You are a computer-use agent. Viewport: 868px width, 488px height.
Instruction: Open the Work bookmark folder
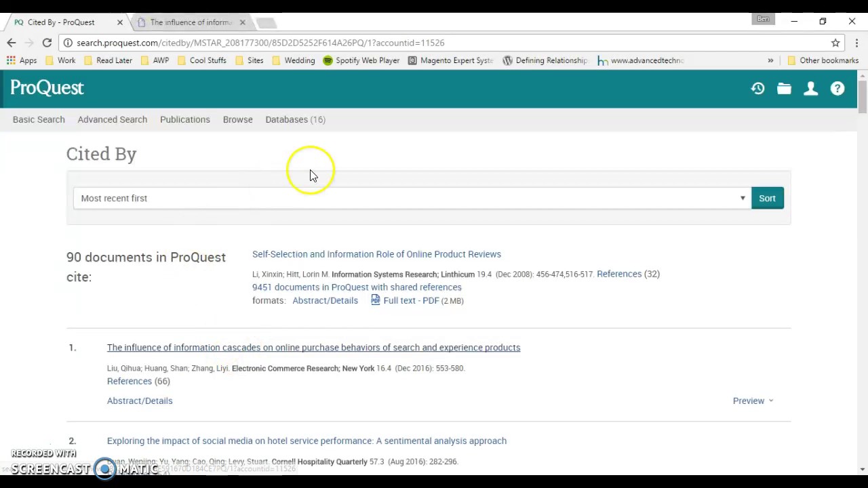click(60, 60)
